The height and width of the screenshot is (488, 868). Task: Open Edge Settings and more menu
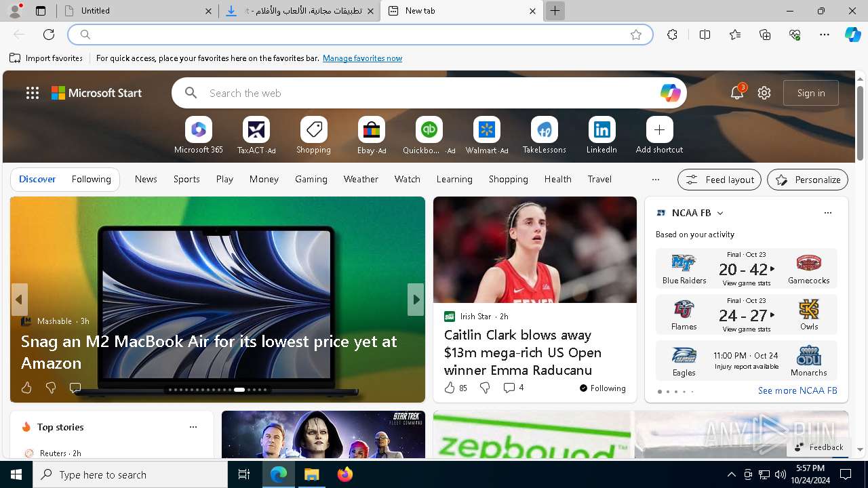click(x=825, y=35)
